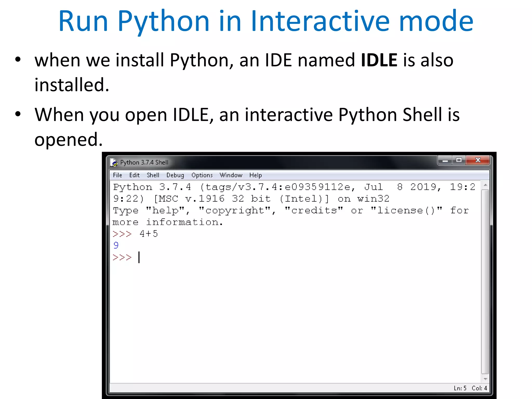Click the scrollbar down arrow

485,379
